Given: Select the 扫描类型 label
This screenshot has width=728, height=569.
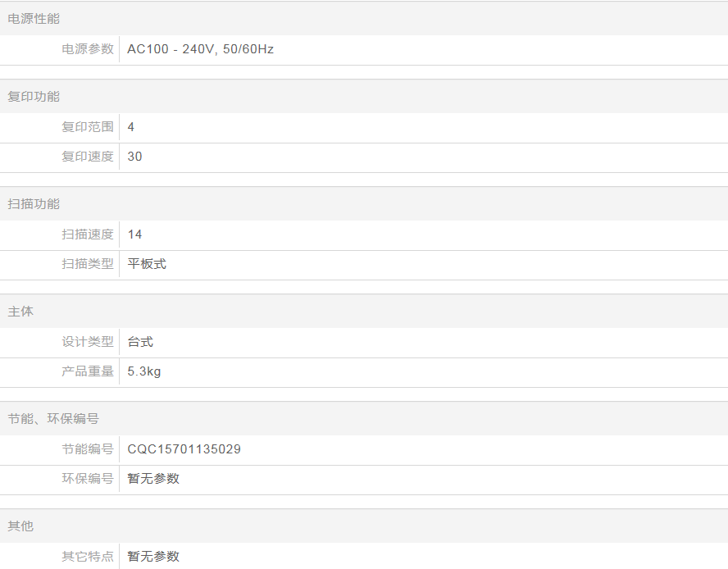Looking at the screenshot, I should pyautogui.click(x=88, y=264).
